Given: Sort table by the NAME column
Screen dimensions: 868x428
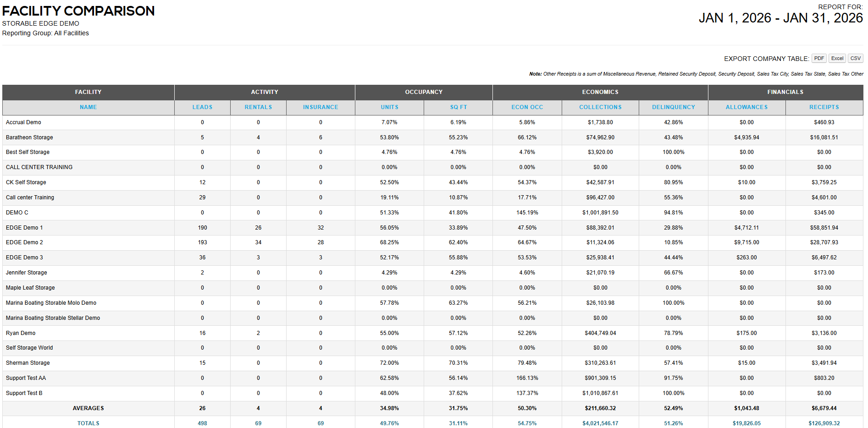Looking at the screenshot, I should tap(88, 107).
